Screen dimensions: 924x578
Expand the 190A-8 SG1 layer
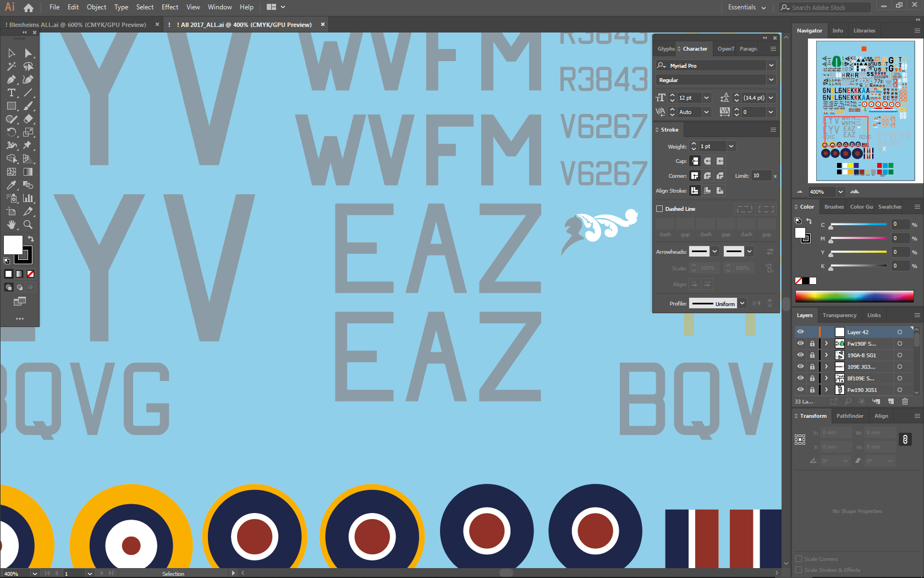click(826, 355)
